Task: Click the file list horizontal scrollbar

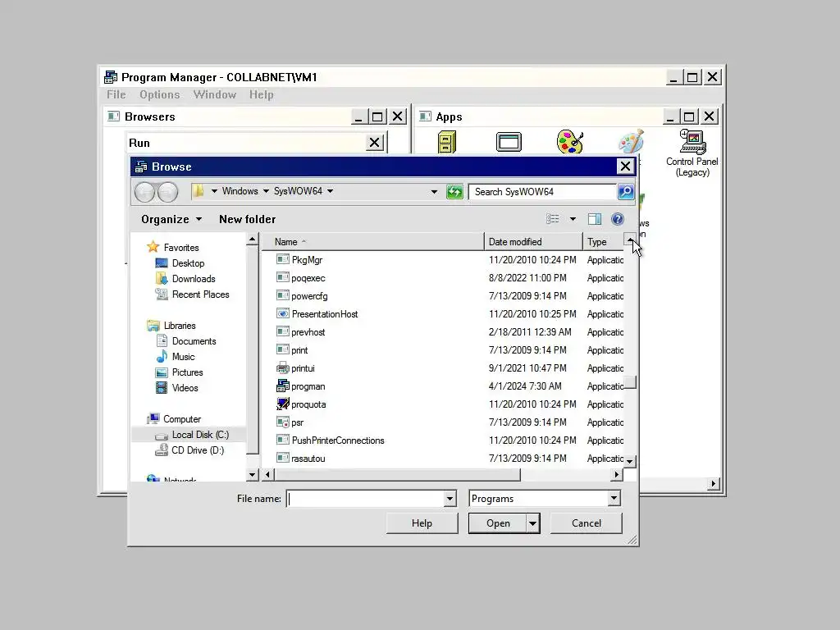Action: pyautogui.click(x=397, y=475)
